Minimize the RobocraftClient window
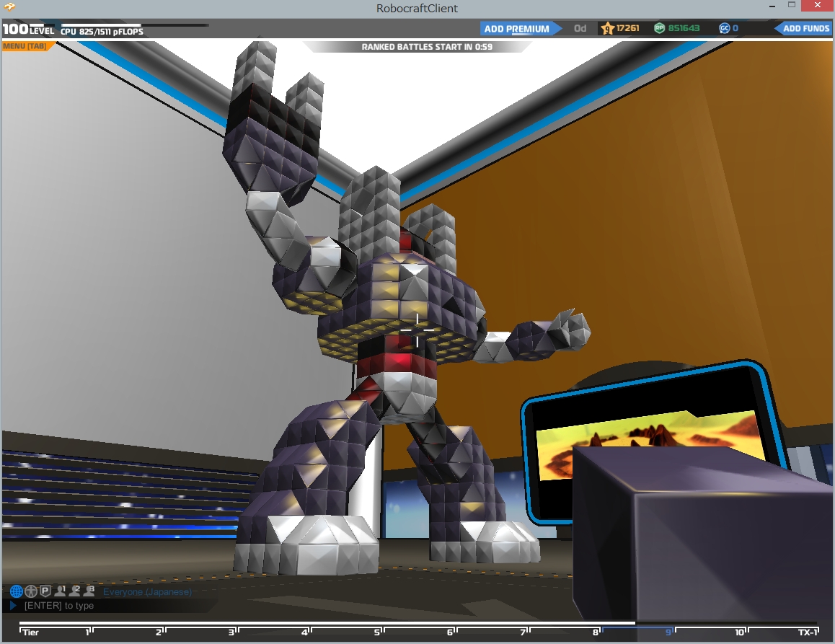Screen dimensions: 835x644 [x=772, y=6]
